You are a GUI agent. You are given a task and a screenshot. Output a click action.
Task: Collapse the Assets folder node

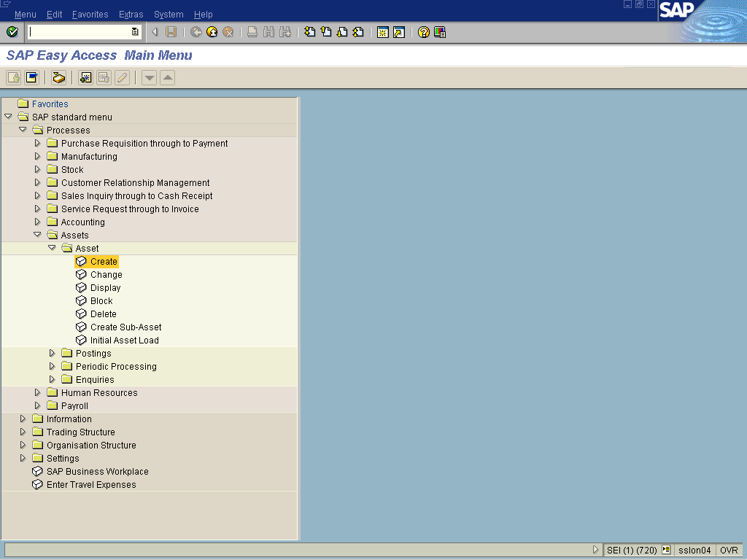(x=37, y=236)
